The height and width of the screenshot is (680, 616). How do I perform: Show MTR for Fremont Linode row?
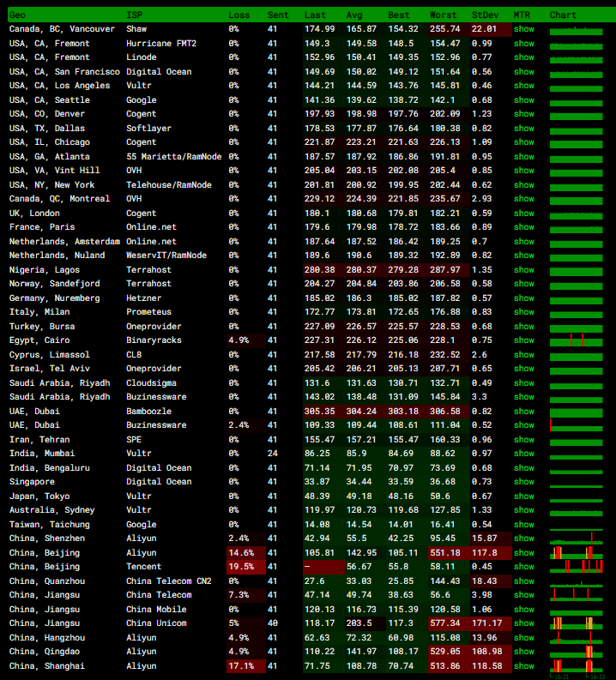[x=523, y=57]
